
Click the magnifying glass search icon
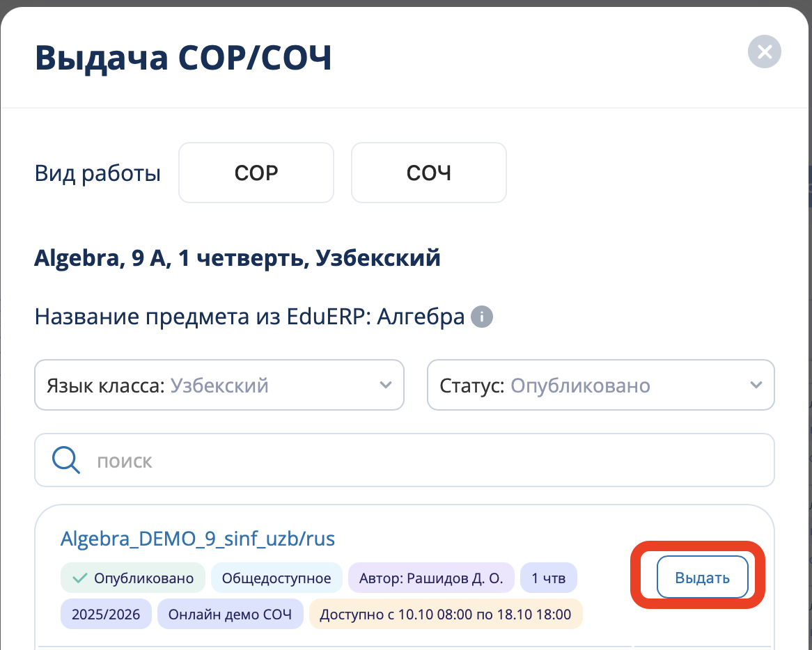pos(66,461)
